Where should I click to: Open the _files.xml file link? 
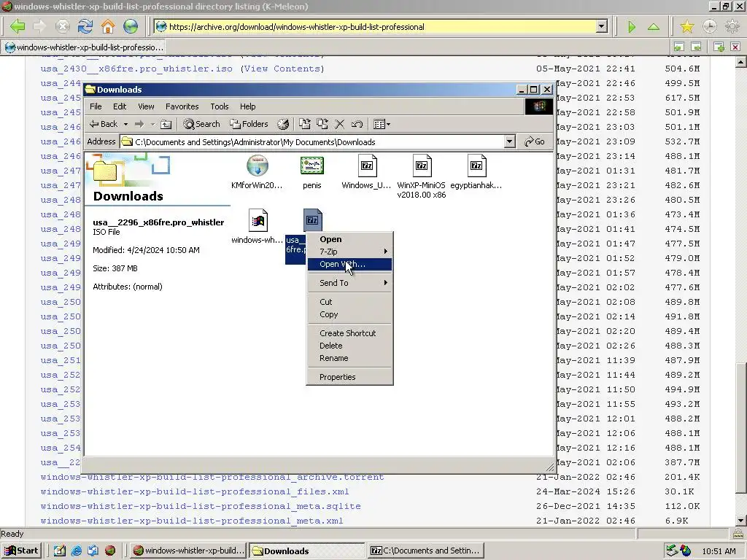(194, 491)
